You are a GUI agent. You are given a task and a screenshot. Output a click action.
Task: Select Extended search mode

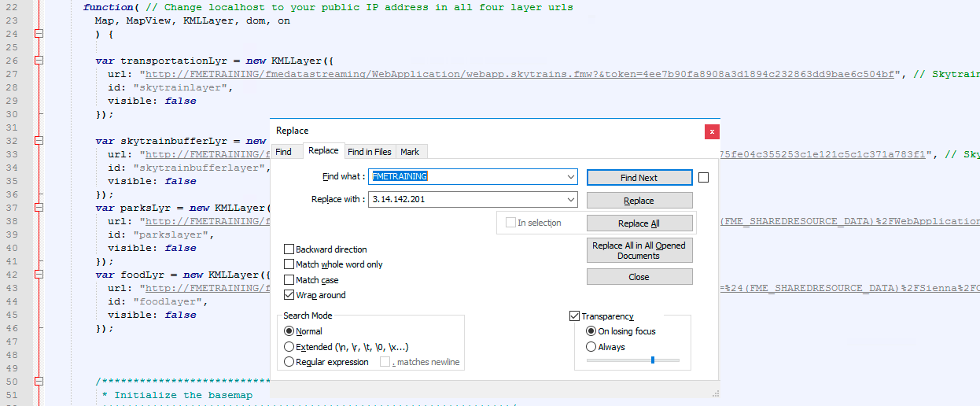pos(289,347)
